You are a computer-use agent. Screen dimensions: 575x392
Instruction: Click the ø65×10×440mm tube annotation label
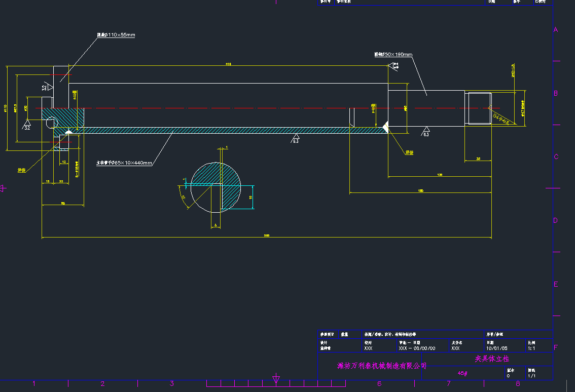tap(124, 163)
